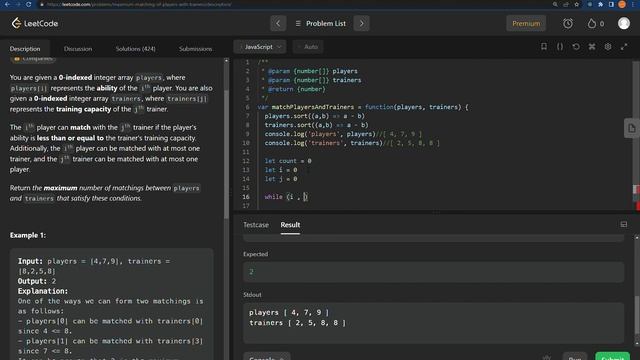Click the code line 'let count = 0'
The image size is (640, 360).
288,161
